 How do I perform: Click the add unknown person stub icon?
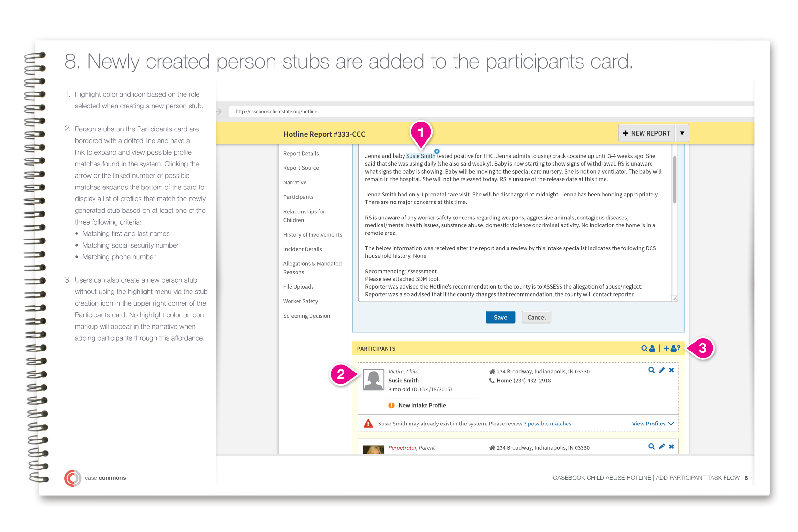672,348
